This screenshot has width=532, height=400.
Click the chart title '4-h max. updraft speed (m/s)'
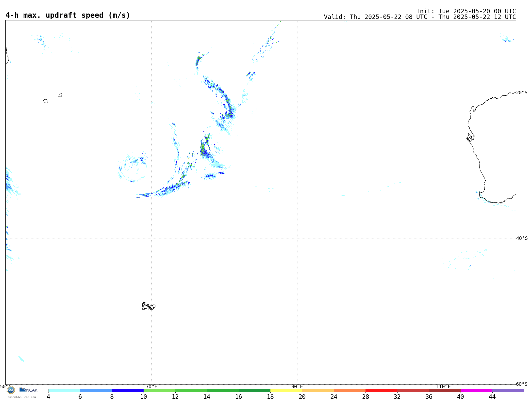68,15
